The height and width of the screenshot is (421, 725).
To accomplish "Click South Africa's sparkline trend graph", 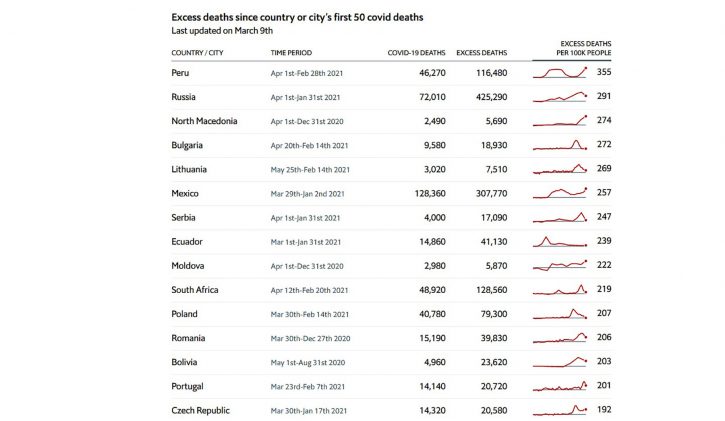I will [x=560, y=290].
